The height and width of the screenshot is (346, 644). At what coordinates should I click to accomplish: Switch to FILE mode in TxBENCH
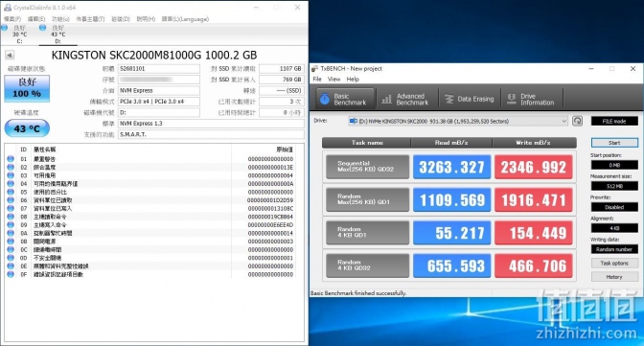click(614, 121)
